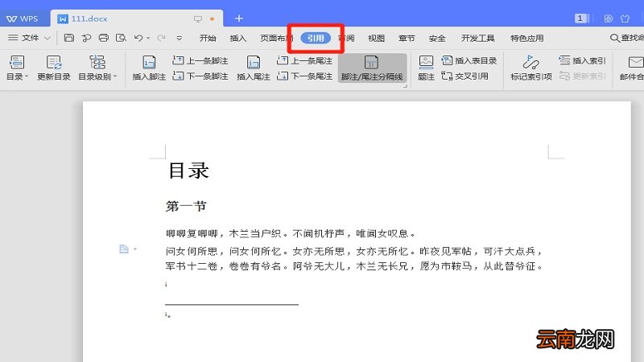Click 插入索引
The width and height of the screenshot is (644, 362).
tap(582, 61)
